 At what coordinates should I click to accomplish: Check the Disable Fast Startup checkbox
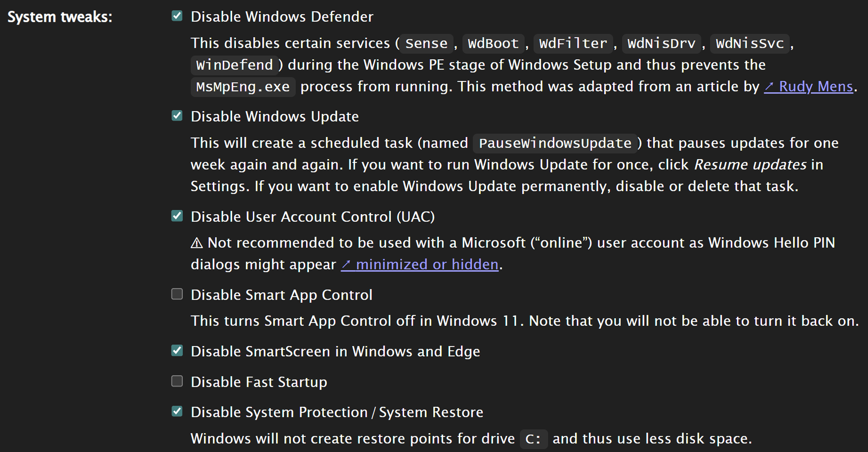pyautogui.click(x=177, y=381)
